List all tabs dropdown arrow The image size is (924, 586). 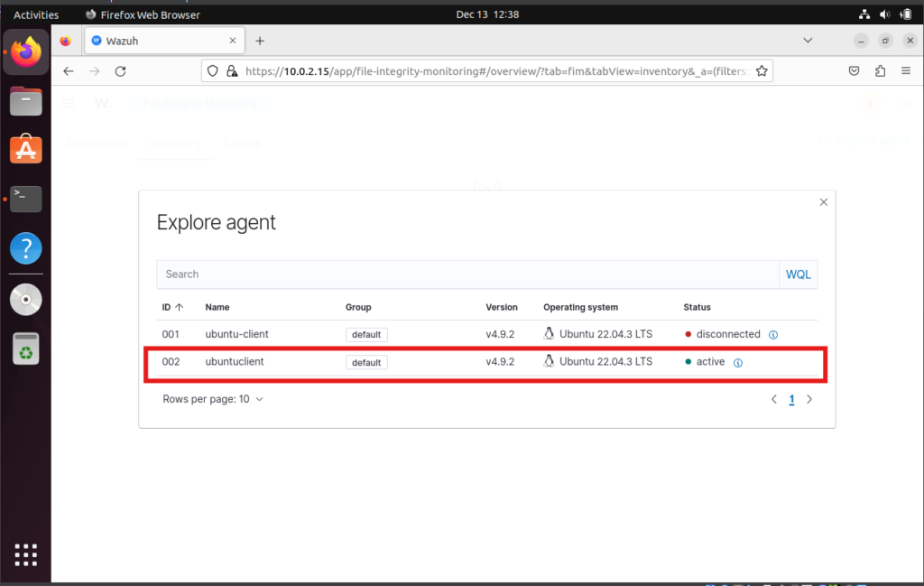click(x=808, y=41)
